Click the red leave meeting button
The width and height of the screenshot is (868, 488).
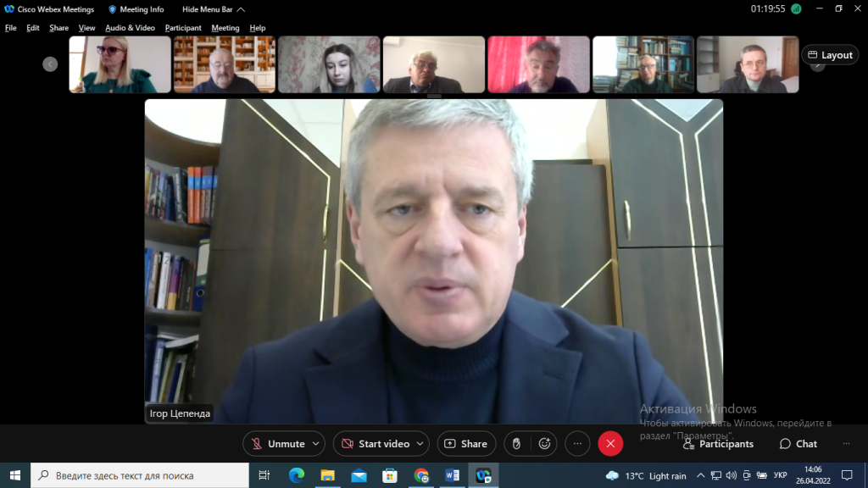tap(610, 443)
